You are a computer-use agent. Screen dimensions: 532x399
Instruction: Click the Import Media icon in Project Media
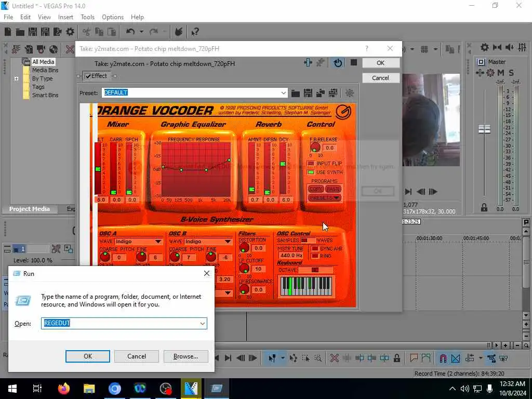point(16,49)
